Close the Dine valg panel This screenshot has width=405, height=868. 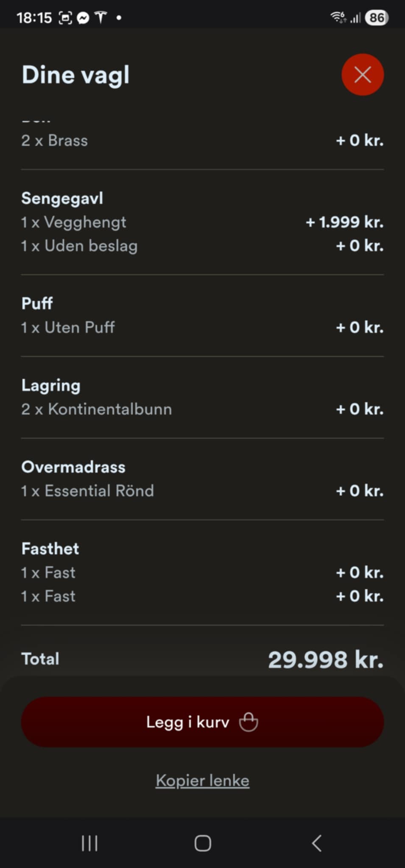[x=363, y=75]
